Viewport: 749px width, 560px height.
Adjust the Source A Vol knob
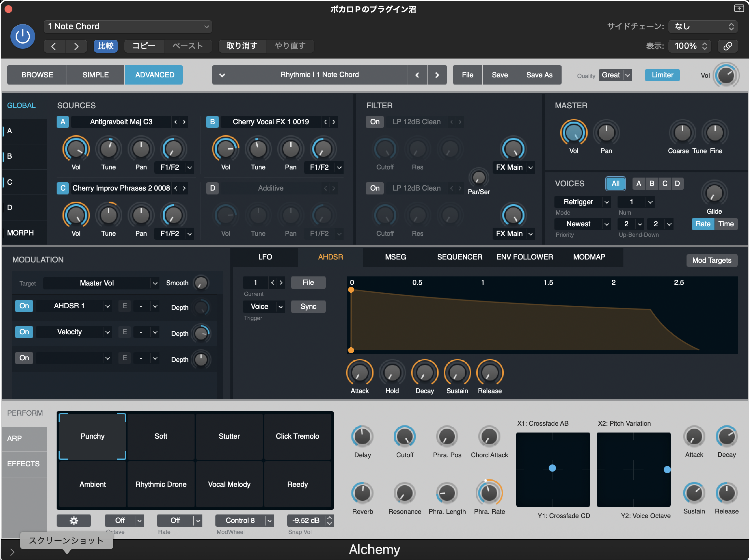[76, 149]
